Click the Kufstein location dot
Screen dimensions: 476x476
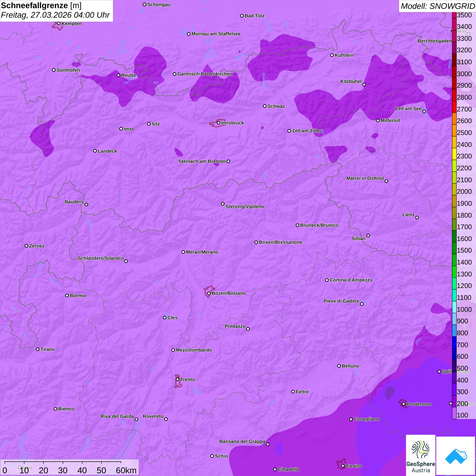(332, 55)
